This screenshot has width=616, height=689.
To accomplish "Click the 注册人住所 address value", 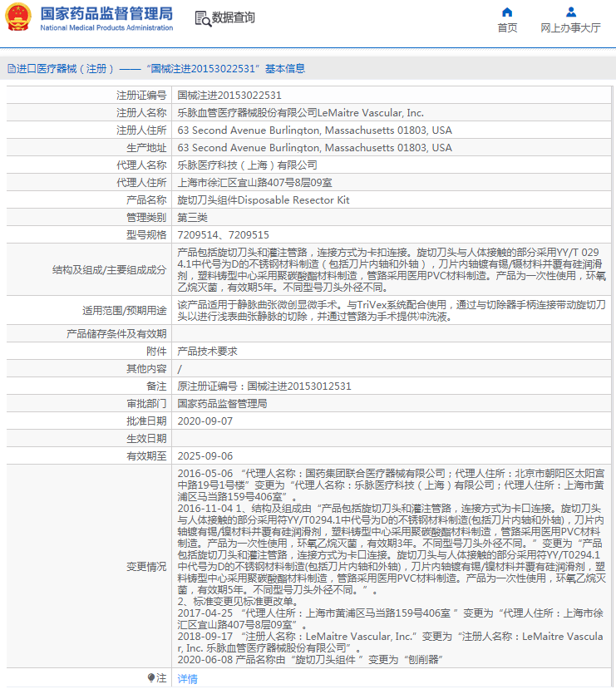I will 314,130.
